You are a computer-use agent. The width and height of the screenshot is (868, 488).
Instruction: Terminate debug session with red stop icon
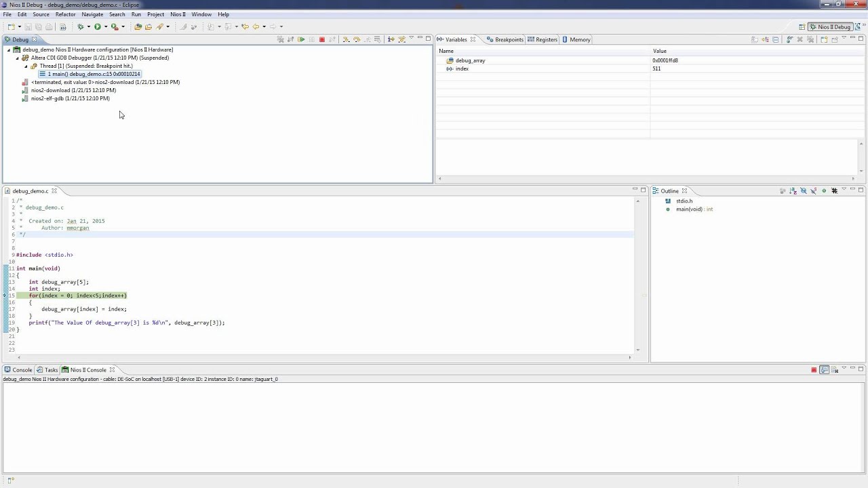tap(322, 39)
